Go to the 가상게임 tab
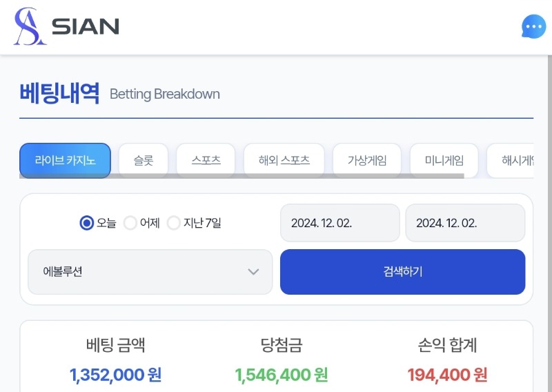This screenshot has height=392, width=552. point(367,161)
